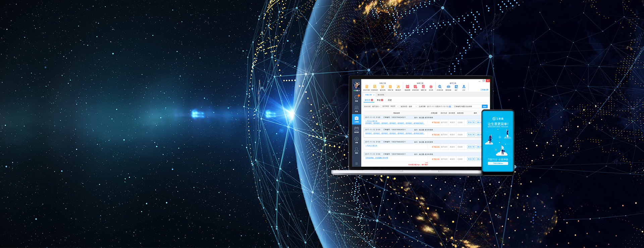Expand the 支付状态 payment status dropdown

[390, 107]
